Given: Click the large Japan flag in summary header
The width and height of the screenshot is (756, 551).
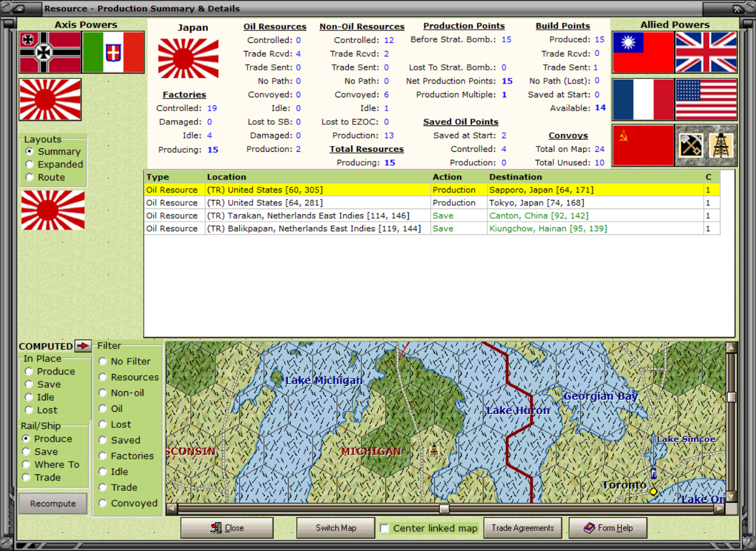Looking at the screenshot, I should (x=188, y=58).
